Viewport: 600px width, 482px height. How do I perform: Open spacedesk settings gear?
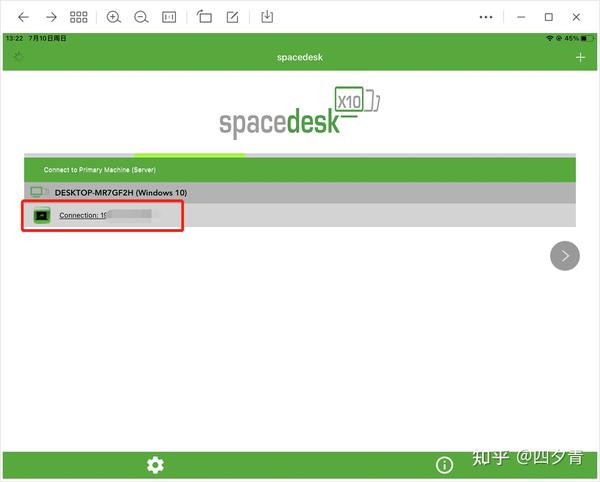155,465
